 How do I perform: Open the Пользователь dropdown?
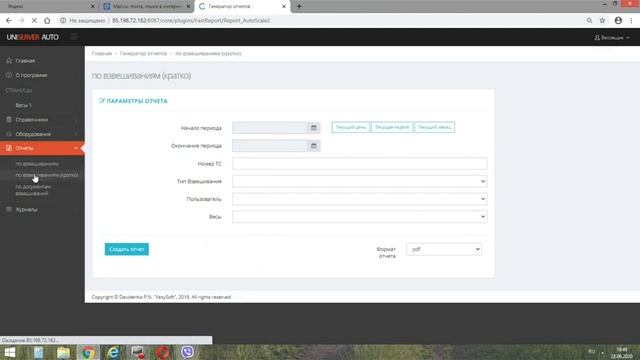tap(360, 199)
